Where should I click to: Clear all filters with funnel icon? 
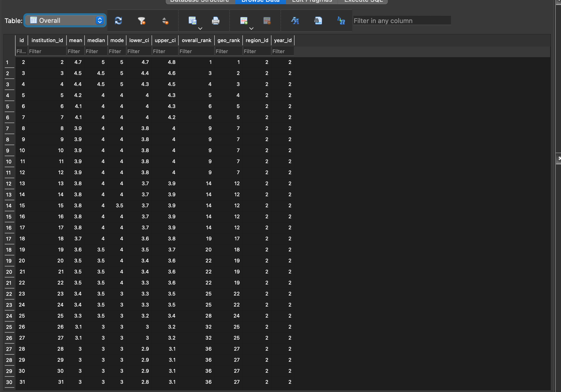coord(142,21)
